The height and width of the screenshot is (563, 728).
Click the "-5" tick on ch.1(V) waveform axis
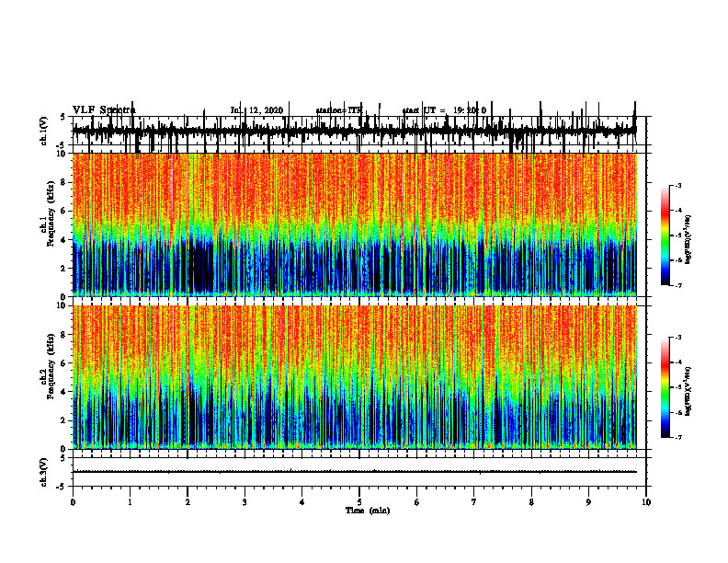click(62, 145)
